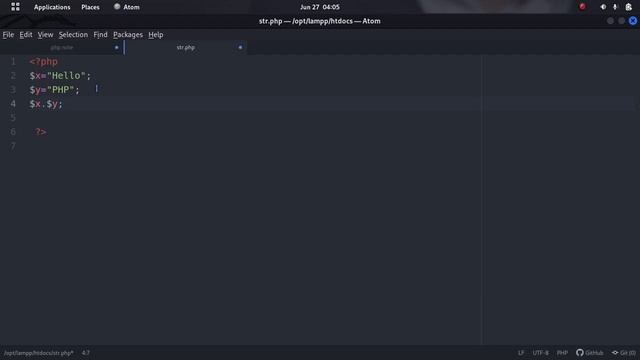Click the red recording indicator icon
This screenshot has height=360, width=640.
[582, 7]
